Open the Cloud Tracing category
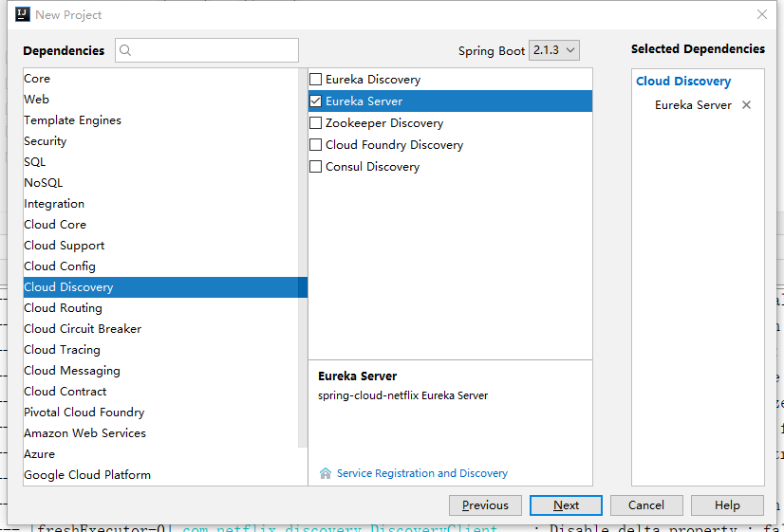Screen dimensions: 784x532 [x=161, y=350]
